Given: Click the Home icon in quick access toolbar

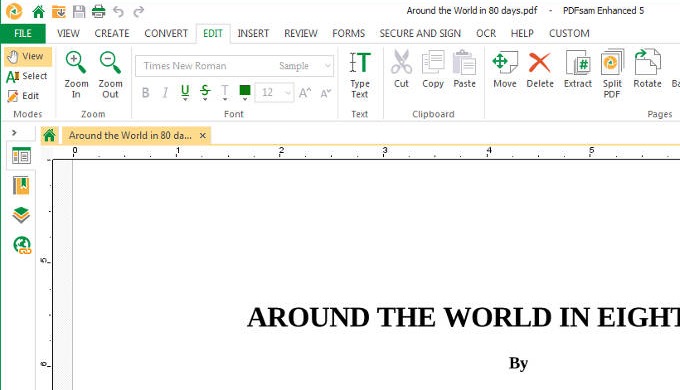Looking at the screenshot, I should (x=39, y=12).
